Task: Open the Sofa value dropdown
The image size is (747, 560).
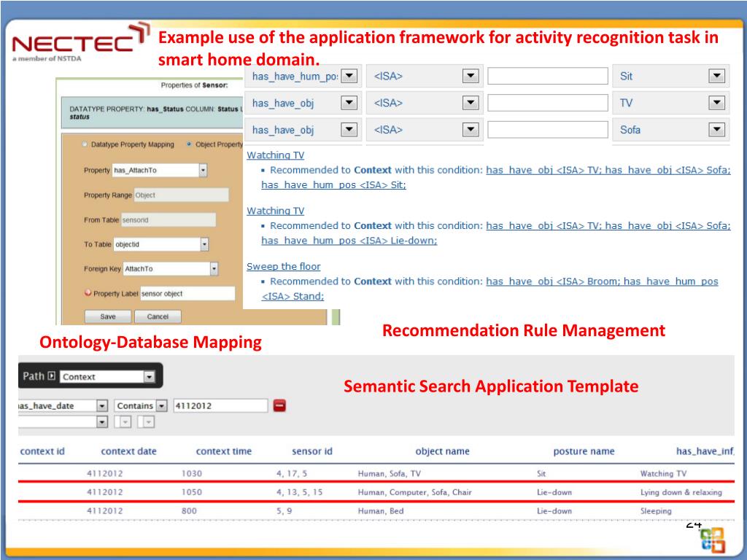Action: click(716, 130)
